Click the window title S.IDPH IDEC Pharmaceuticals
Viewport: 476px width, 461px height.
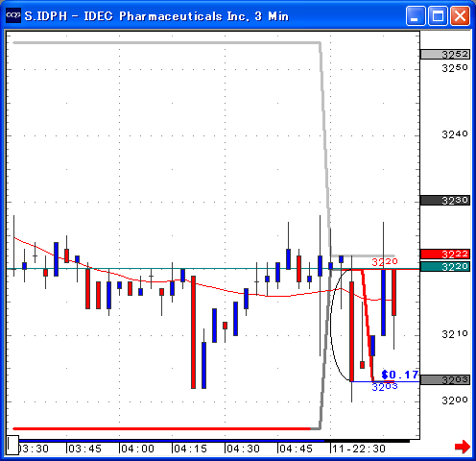156,16
